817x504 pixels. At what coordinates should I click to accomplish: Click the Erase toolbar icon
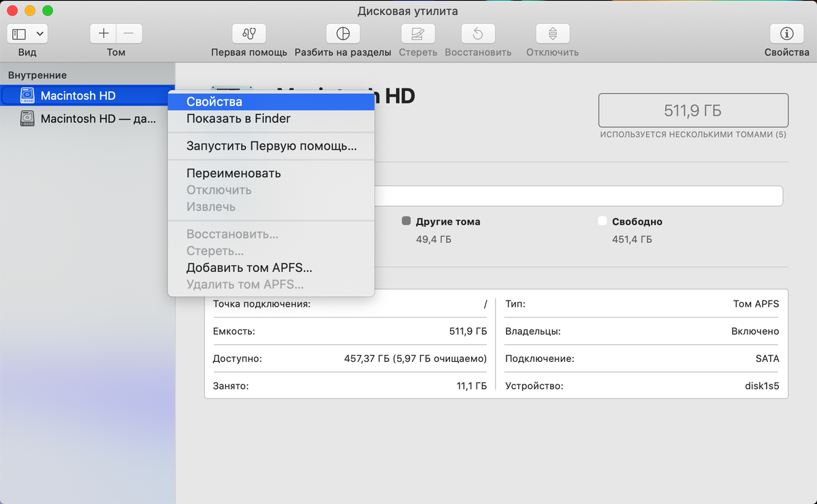point(417,33)
